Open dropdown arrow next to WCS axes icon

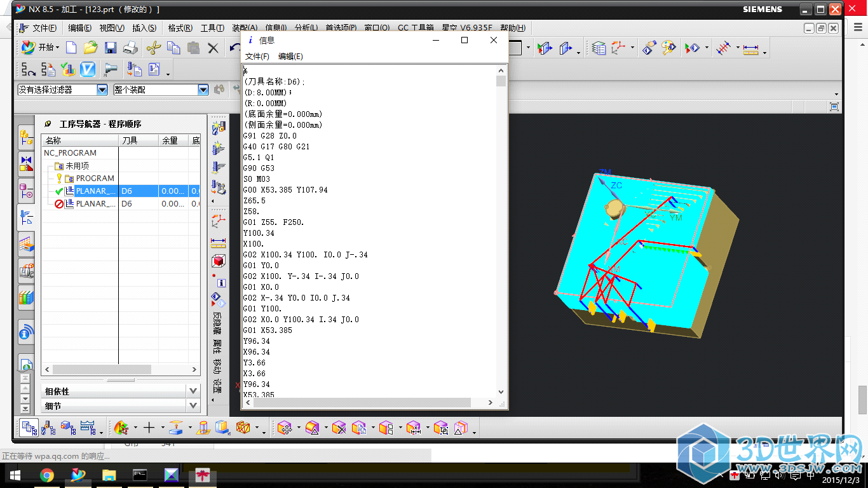point(632,48)
